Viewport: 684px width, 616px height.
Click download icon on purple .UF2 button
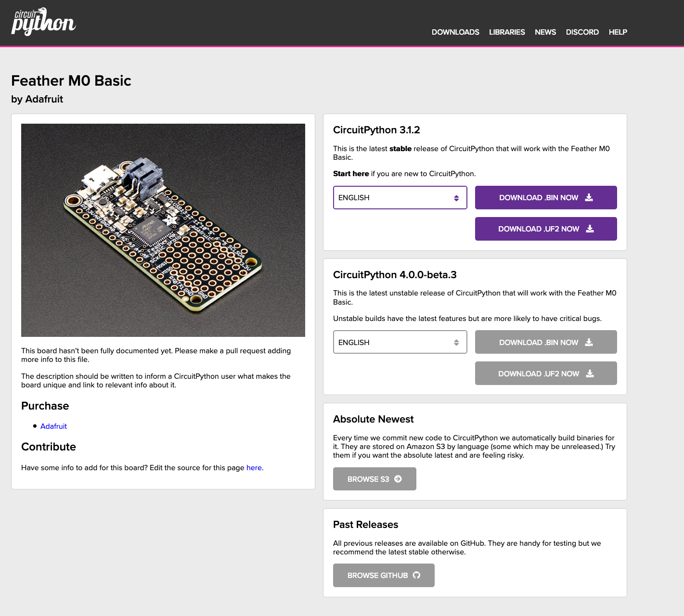(590, 229)
